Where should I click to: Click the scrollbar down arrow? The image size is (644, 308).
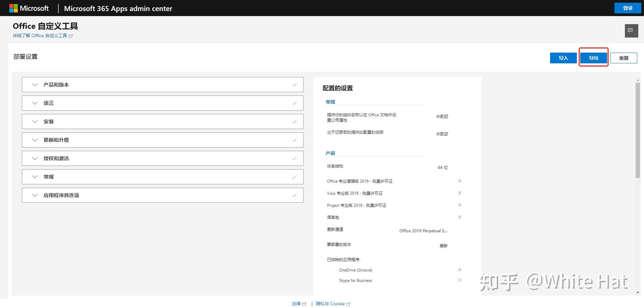638,293
